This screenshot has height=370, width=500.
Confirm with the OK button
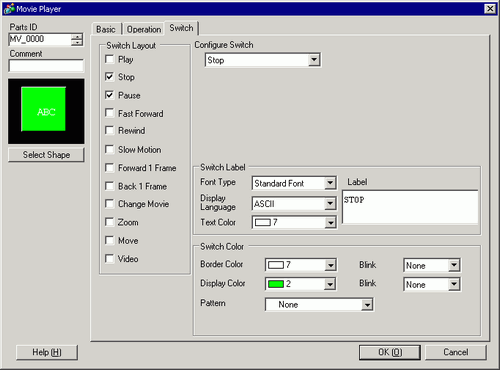click(x=390, y=352)
